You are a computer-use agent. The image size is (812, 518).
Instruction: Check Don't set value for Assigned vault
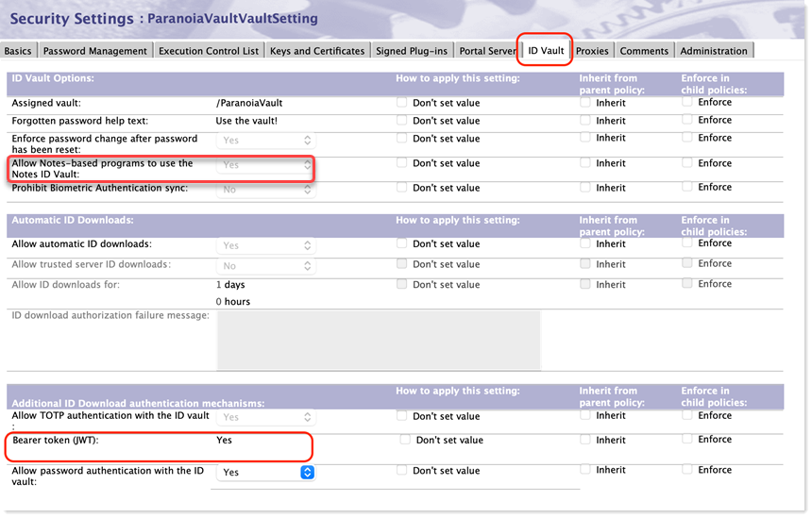401,103
